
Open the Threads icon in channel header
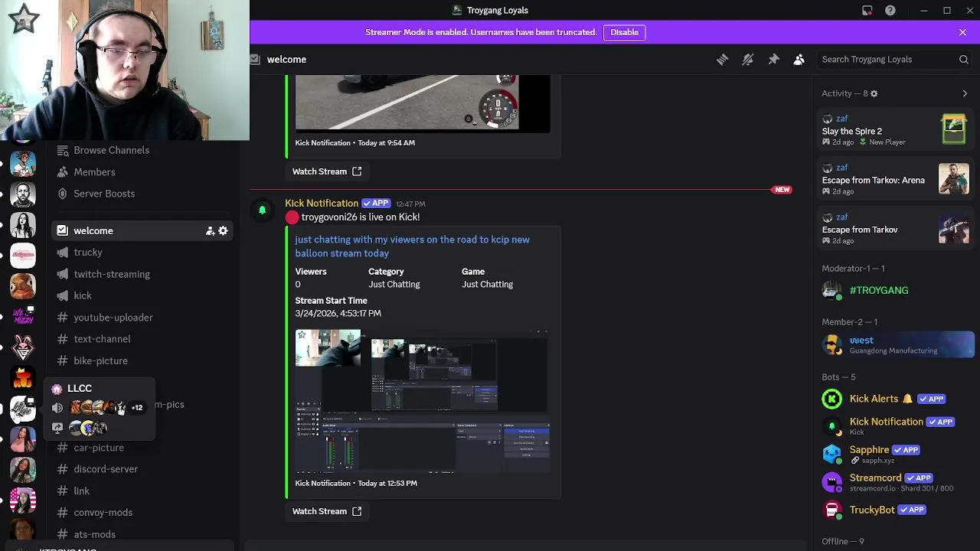point(722,59)
